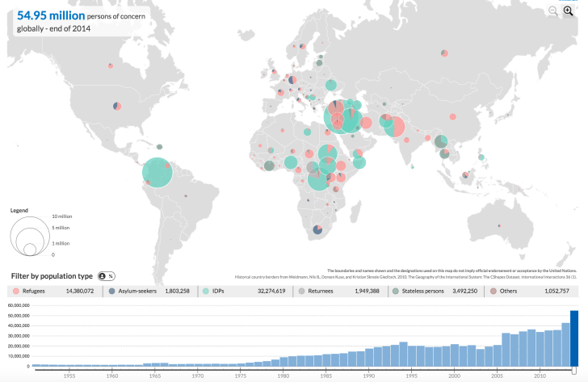
Task: Zoom out of the world map
Action: tap(553, 10)
